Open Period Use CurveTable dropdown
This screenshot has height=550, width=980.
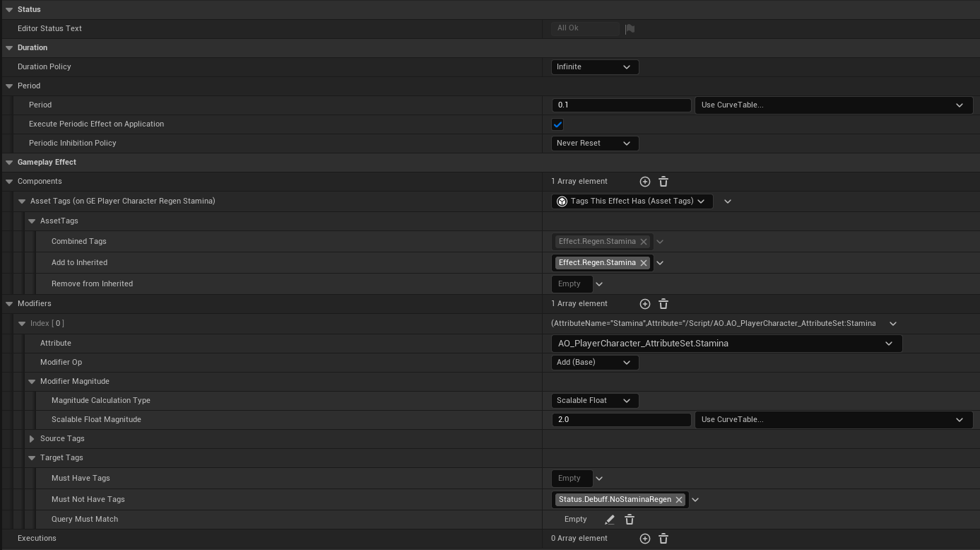coord(834,105)
